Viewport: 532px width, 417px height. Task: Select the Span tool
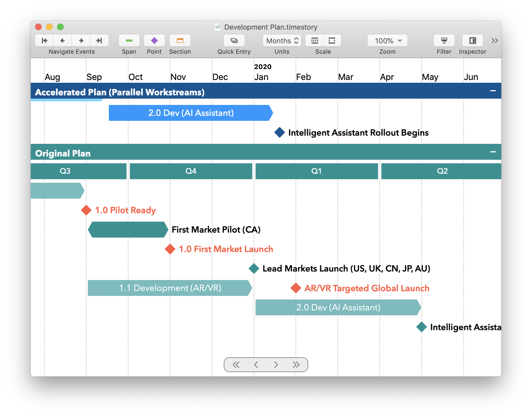pos(129,40)
